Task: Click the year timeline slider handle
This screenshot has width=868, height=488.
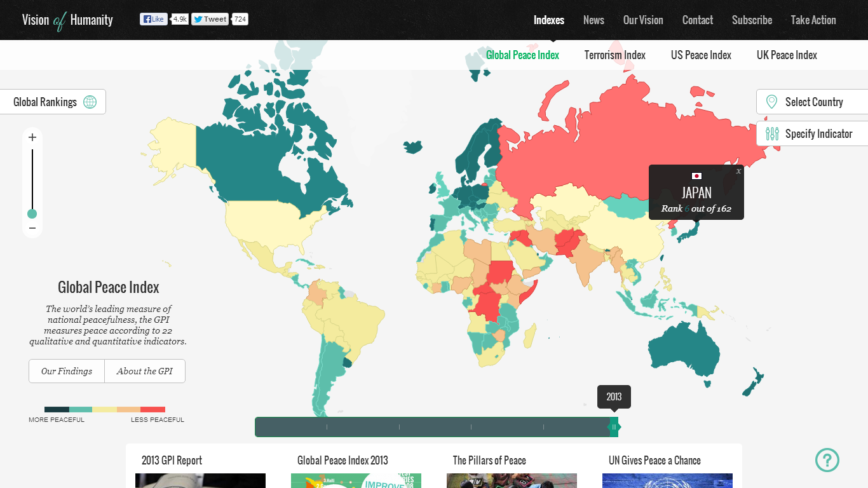Action: (x=614, y=426)
